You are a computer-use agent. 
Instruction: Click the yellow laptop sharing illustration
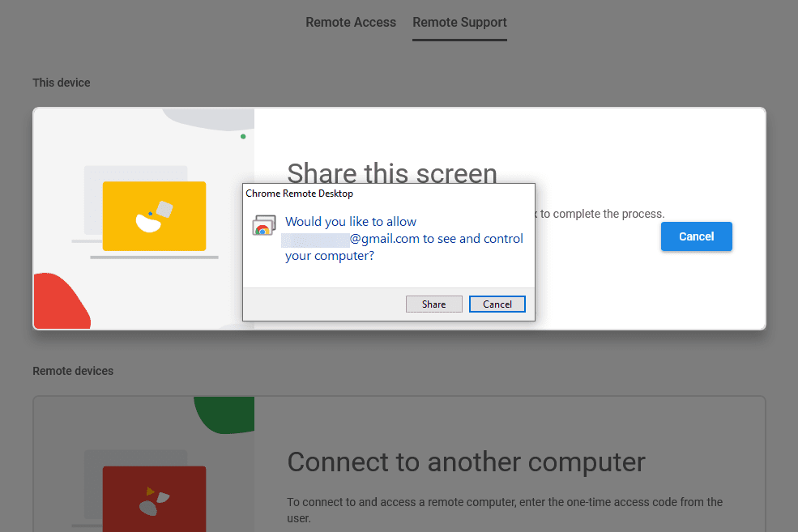point(154,216)
